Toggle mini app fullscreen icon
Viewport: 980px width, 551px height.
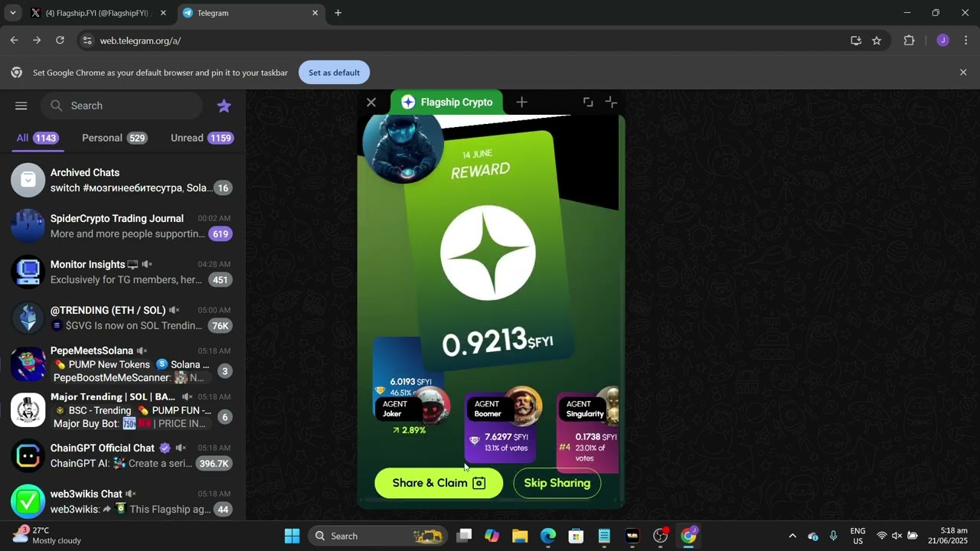click(x=588, y=102)
